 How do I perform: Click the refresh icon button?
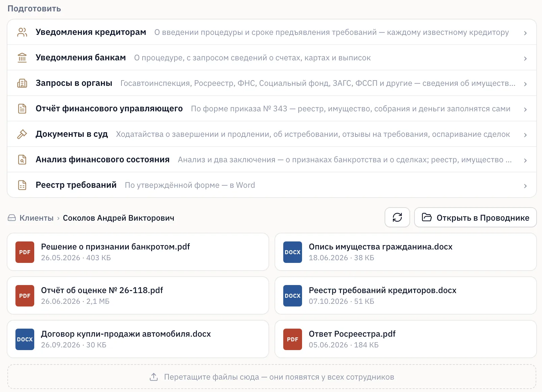[x=397, y=217]
